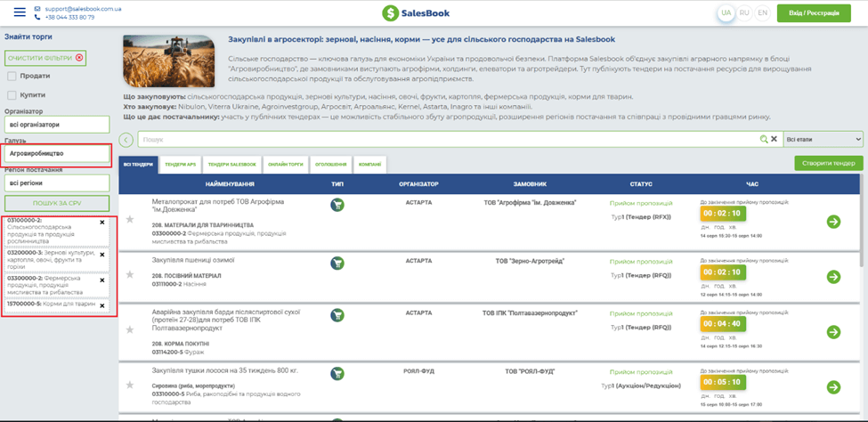Screen dimensions: 868x422
Task: Open пшениці озимої tender via green arrow
Action: point(833,276)
